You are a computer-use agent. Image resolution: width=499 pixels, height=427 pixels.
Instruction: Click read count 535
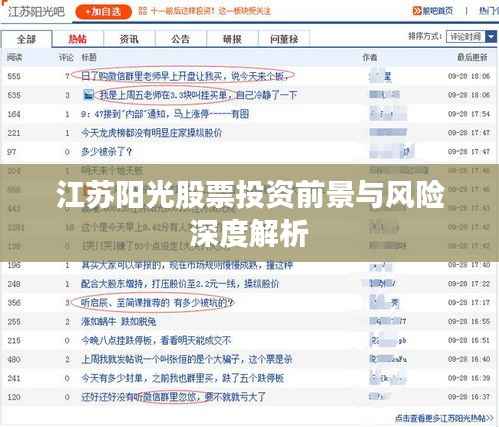point(14,95)
